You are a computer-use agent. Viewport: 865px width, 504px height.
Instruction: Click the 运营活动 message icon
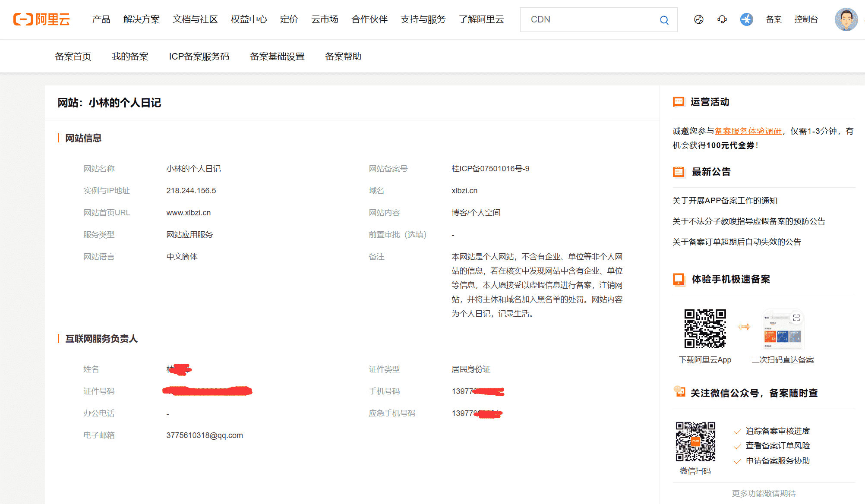coord(678,102)
